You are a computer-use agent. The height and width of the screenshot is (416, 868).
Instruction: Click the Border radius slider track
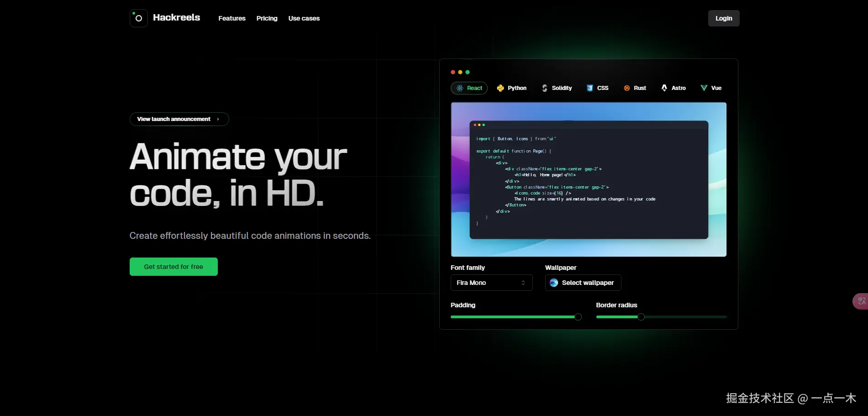pos(661,317)
